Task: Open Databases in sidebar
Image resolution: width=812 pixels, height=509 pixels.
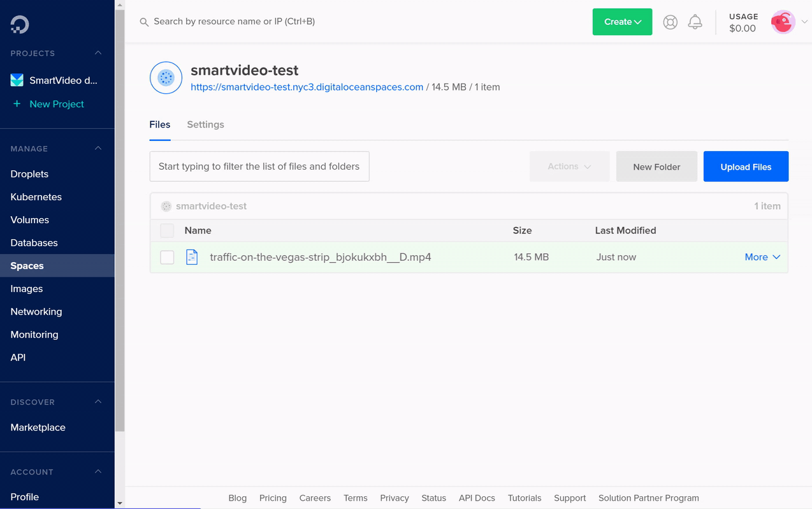Action: (34, 242)
